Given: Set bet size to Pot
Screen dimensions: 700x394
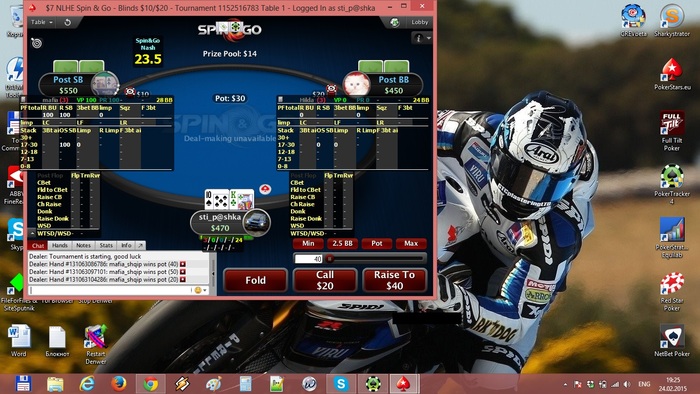Looking at the screenshot, I should [377, 244].
